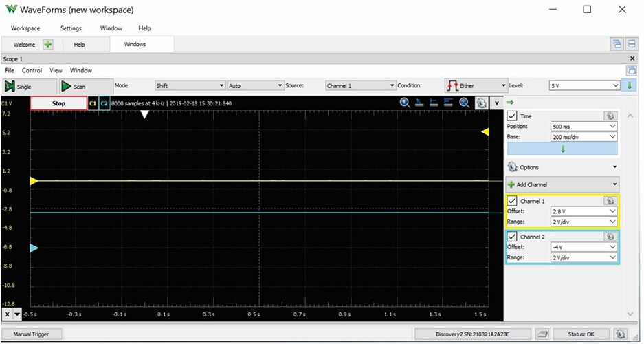The image size is (644, 344).
Task: Click the green plus icon beside Welcome
Action: point(47,44)
